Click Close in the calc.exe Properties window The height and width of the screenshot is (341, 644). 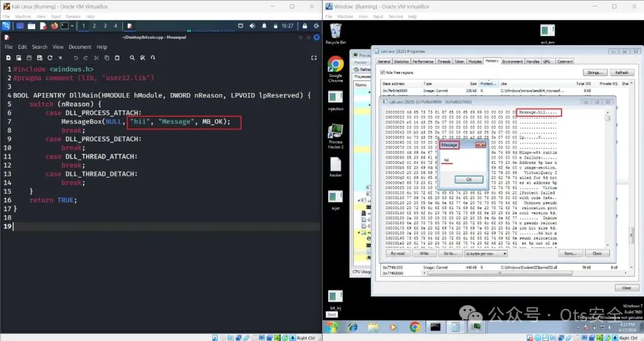626,288
